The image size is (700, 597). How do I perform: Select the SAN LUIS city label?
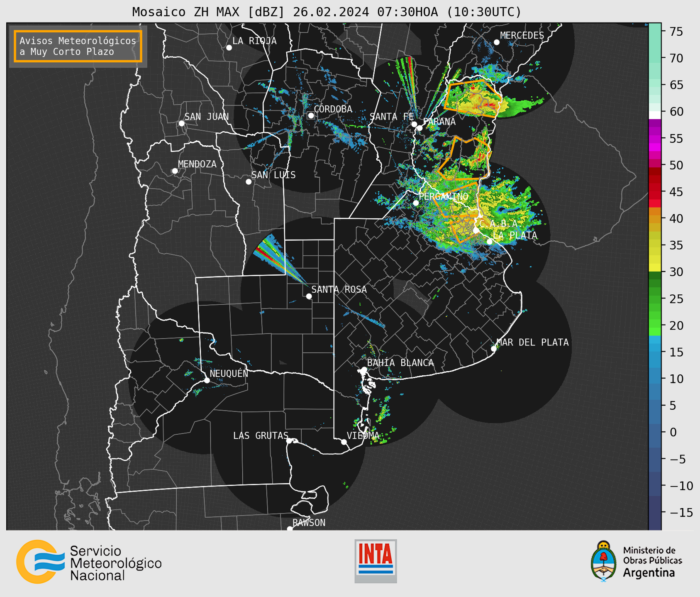(x=273, y=175)
